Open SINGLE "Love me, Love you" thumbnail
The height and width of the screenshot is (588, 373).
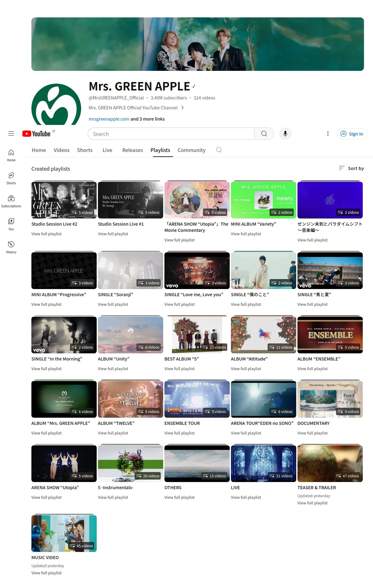tap(197, 270)
